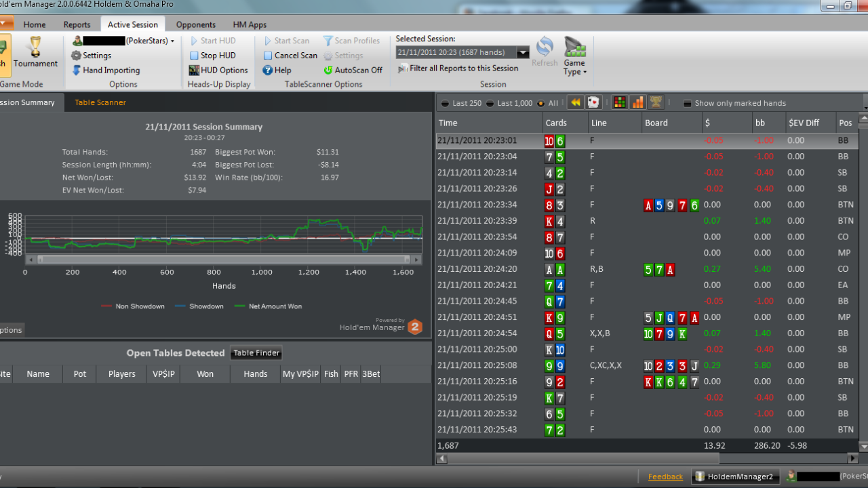Click the yellow double-arrow rewind icon
The image size is (868, 488).
(575, 102)
